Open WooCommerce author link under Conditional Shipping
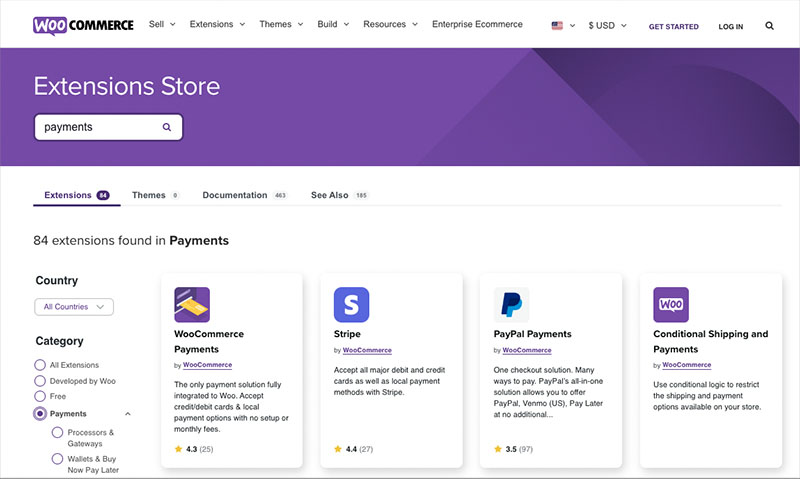 coord(686,365)
